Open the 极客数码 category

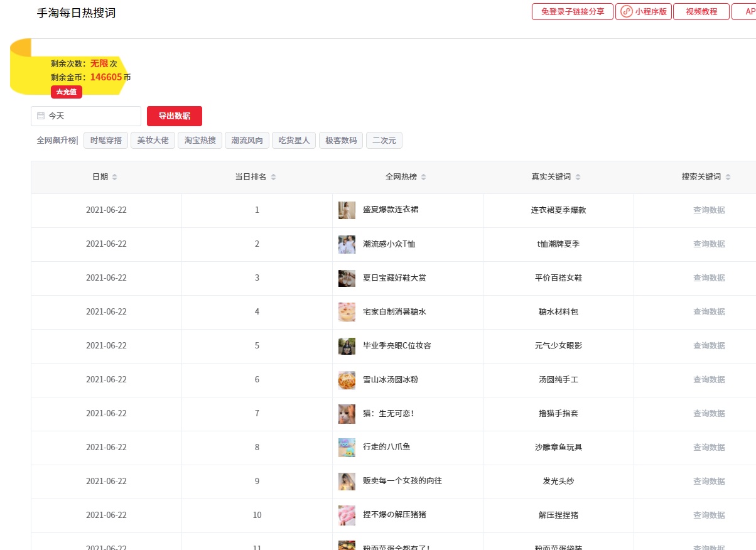(x=340, y=140)
